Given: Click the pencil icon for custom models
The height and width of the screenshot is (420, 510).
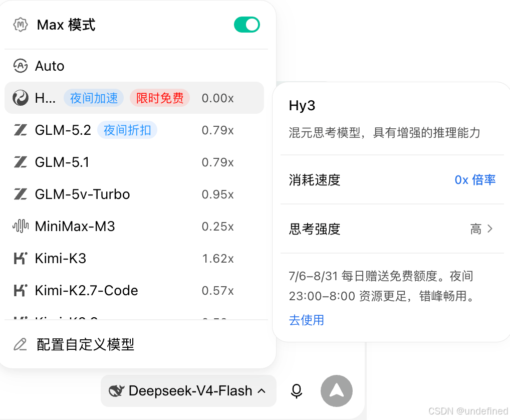Looking at the screenshot, I should click(20, 344).
